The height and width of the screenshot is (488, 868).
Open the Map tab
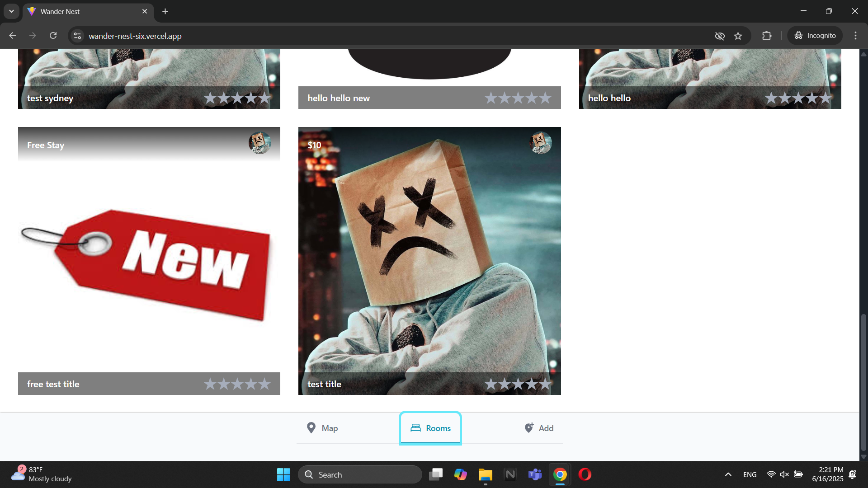point(322,428)
